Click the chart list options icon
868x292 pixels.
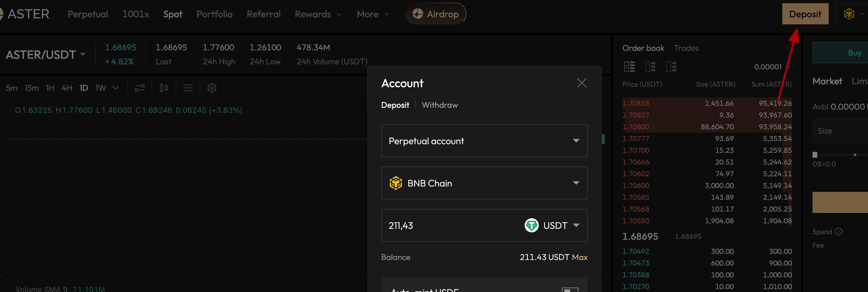tap(188, 88)
